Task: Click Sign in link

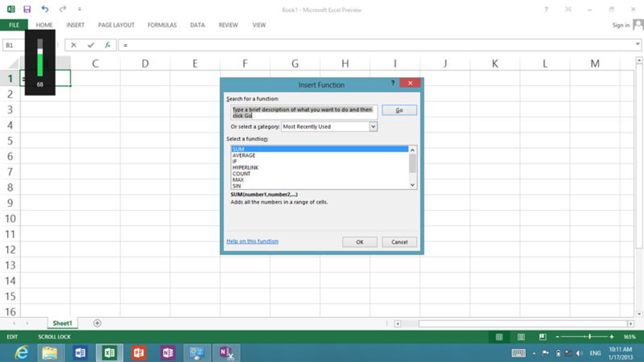Action: point(621,25)
